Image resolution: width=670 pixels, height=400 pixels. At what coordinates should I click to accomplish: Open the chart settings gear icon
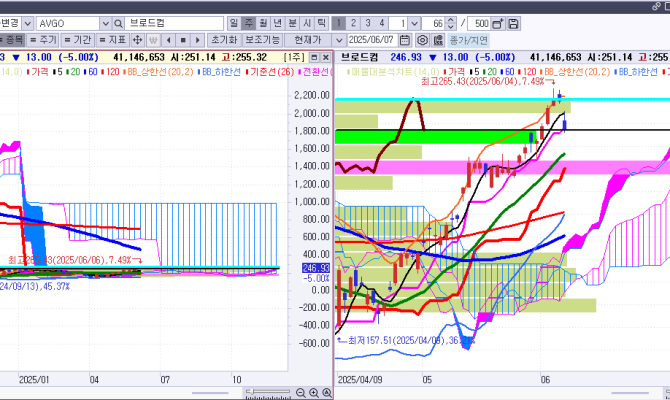pyautogui.click(x=422, y=39)
